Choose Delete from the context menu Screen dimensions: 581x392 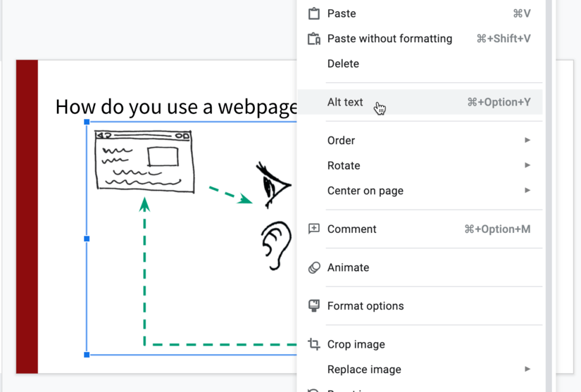pos(343,63)
